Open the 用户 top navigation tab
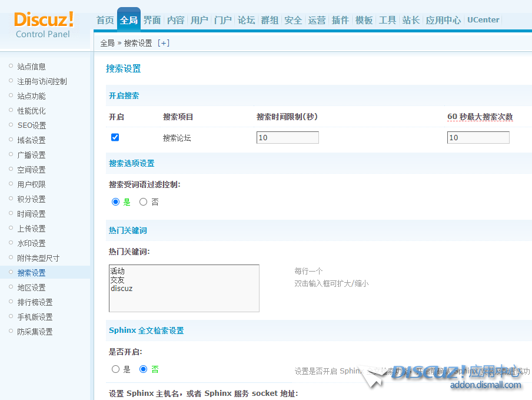The width and height of the screenshot is (532, 400). pos(199,20)
